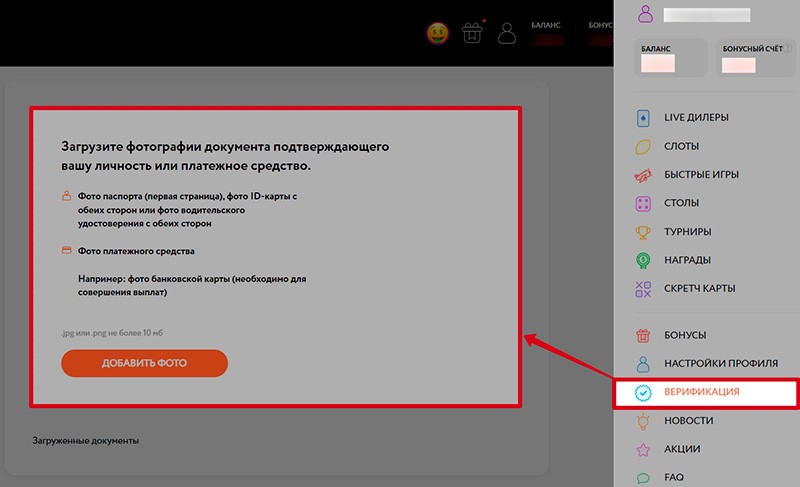Click the red plane Quick Games icon

pyautogui.click(x=643, y=175)
